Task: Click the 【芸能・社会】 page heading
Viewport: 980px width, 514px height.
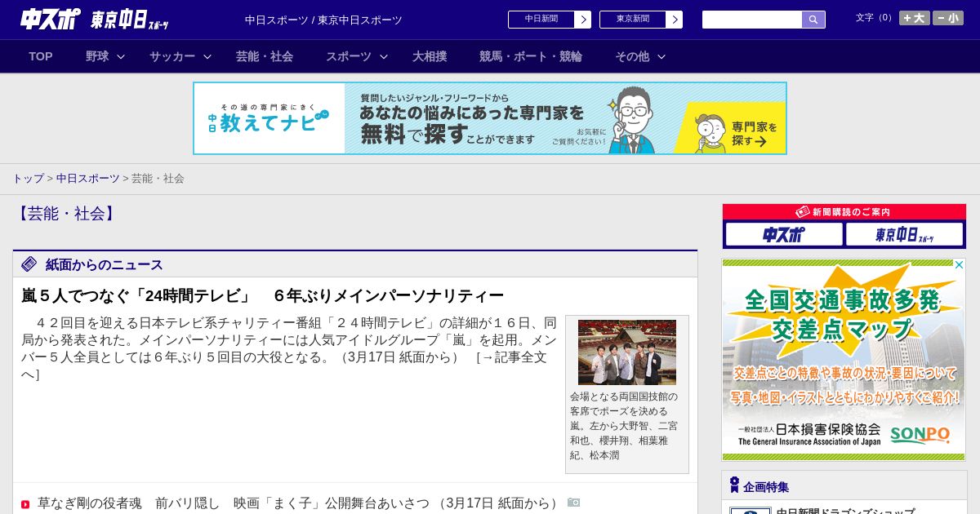Action: pos(66,214)
